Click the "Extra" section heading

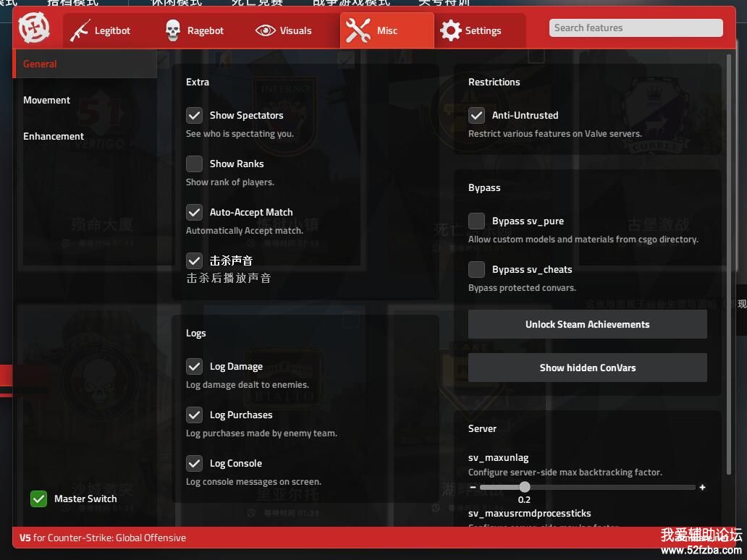pyautogui.click(x=197, y=82)
